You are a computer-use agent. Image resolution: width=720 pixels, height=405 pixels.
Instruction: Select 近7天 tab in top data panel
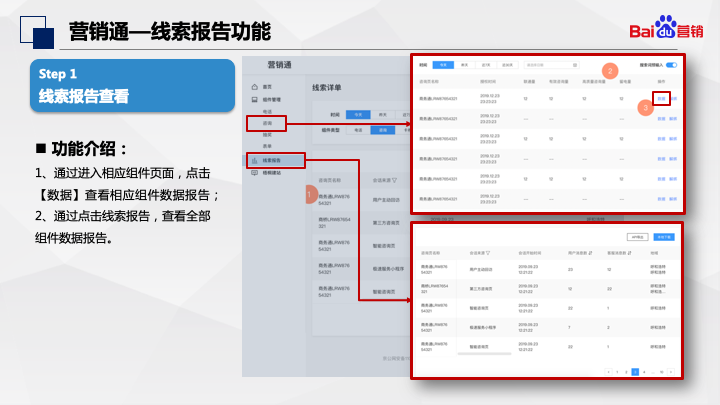click(486, 65)
